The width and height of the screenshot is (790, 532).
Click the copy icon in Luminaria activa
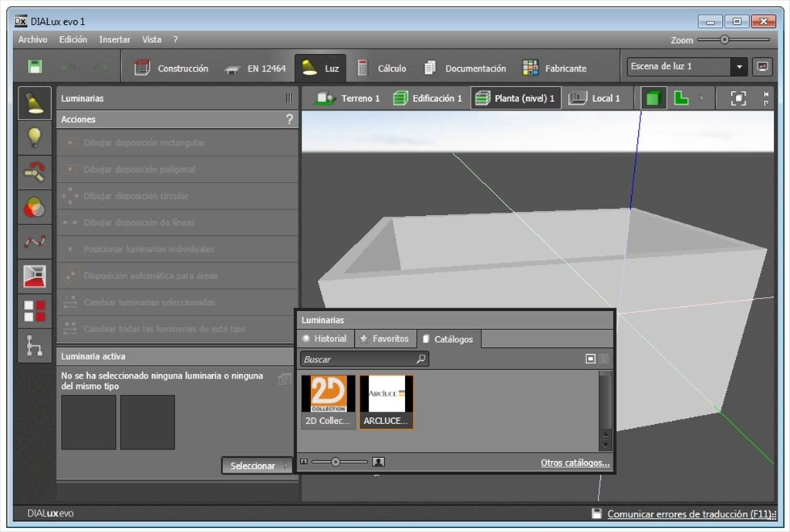pos(285,379)
